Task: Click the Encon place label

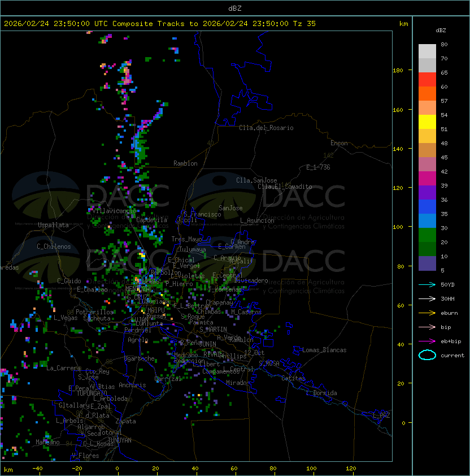Action: click(339, 143)
